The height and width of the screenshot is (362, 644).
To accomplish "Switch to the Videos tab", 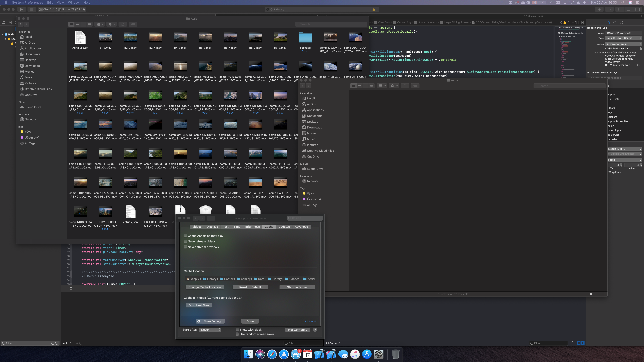I will click(x=197, y=227).
